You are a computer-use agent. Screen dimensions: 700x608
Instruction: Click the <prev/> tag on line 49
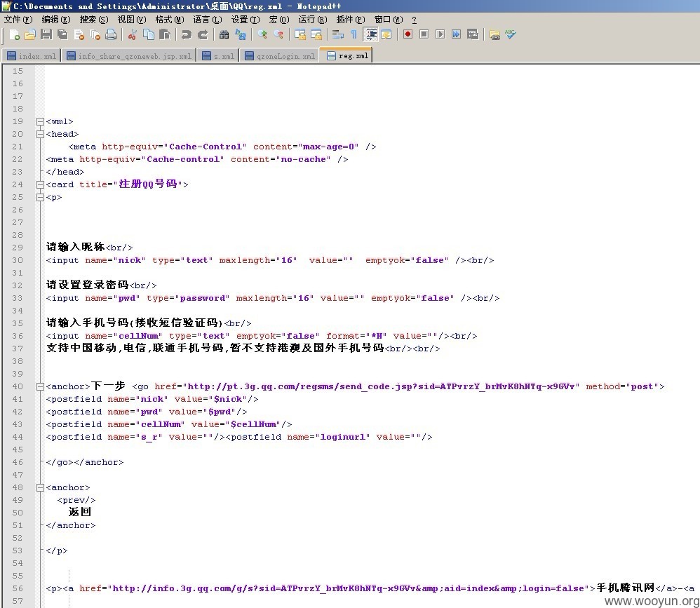pos(76,500)
